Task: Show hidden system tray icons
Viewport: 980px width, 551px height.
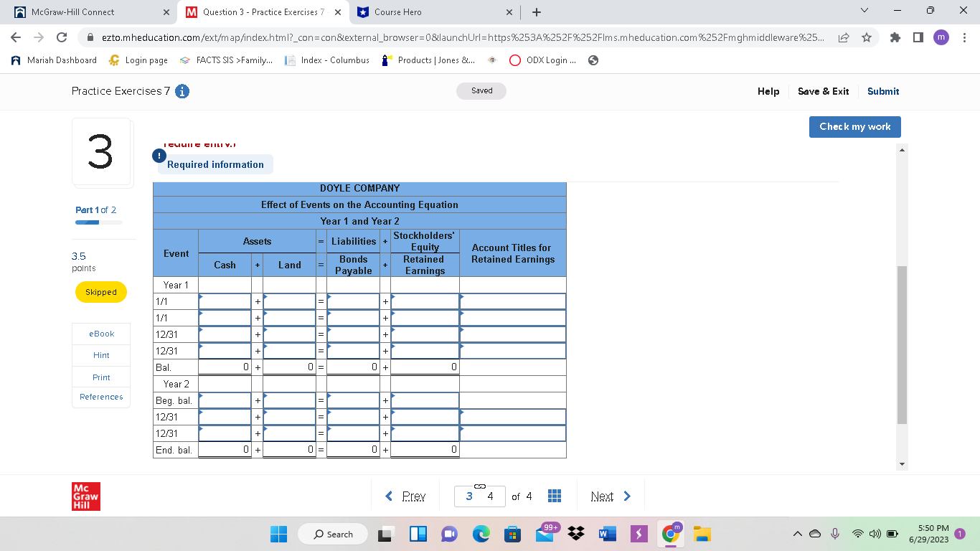Action: (x=796, y=534)
